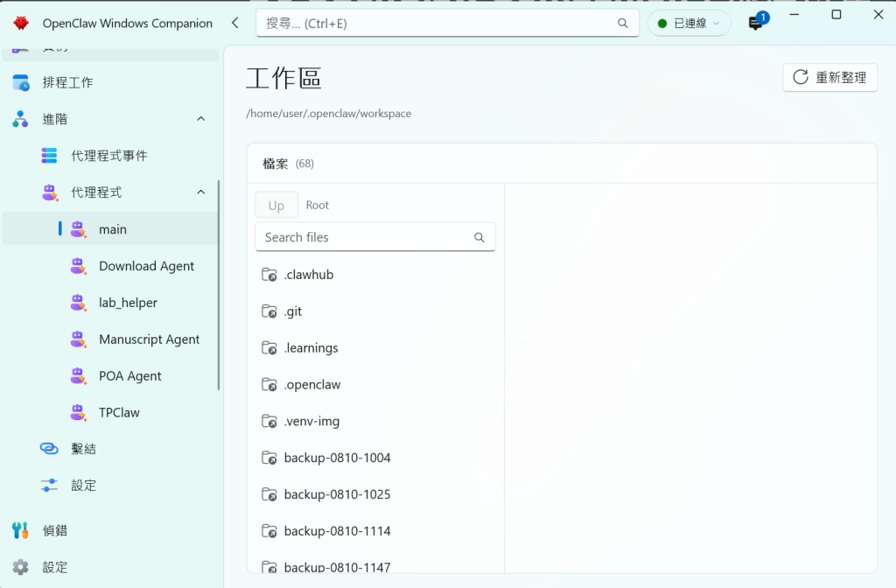Click the .openclaw folder icon

tap(269, 385)
